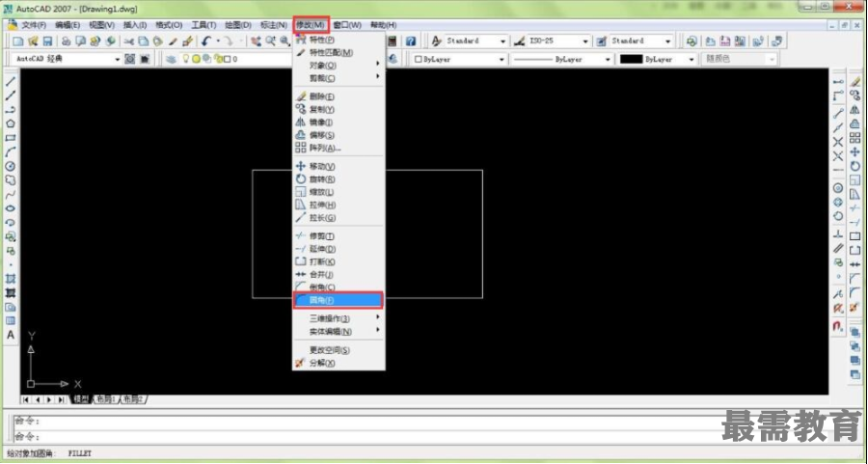Click the Help question mark icon
The width and height of the screenshot is (868, 464).
point(410,41)
